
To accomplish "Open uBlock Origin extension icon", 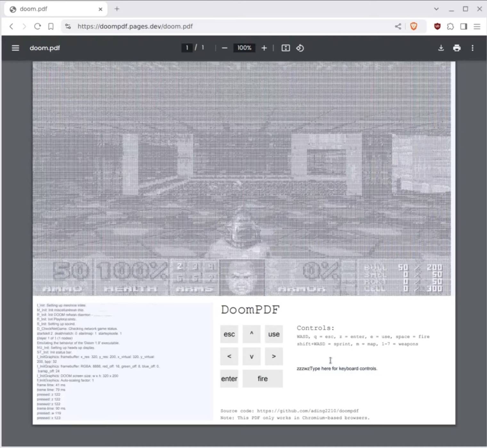I will (x=437, y=27).
